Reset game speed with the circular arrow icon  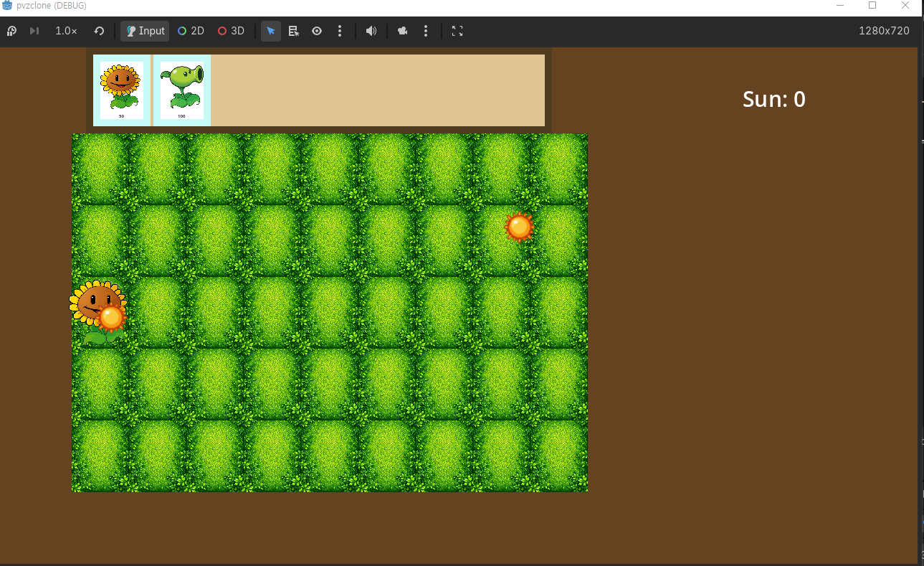pos(100,31)
